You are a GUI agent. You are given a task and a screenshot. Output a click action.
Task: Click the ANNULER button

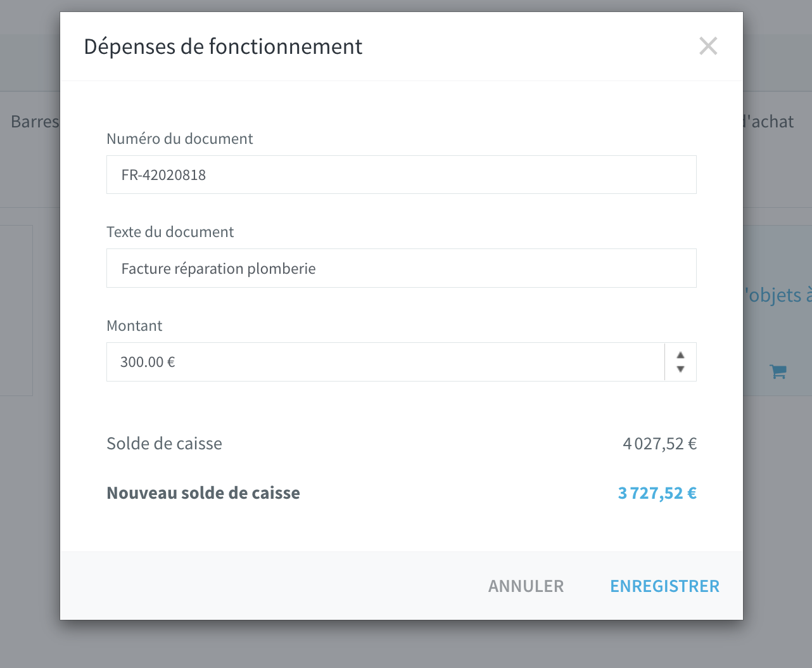526,586
